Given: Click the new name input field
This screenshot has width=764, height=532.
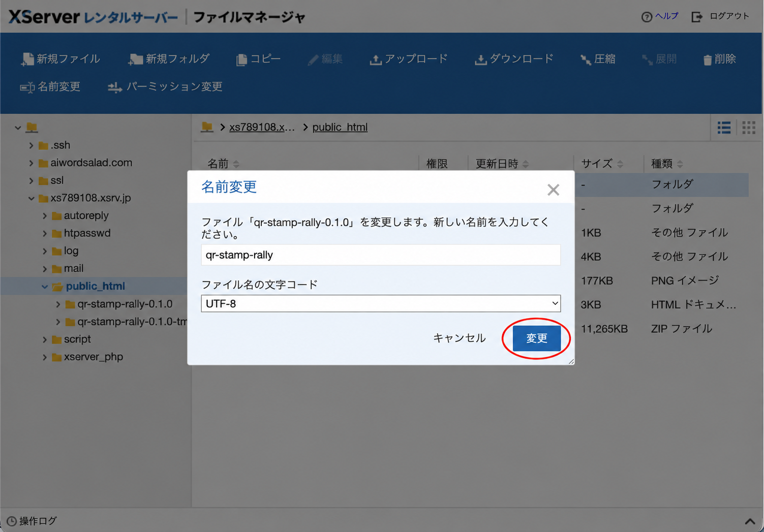Looking at the screenshot, I should (x=381, y=255).
